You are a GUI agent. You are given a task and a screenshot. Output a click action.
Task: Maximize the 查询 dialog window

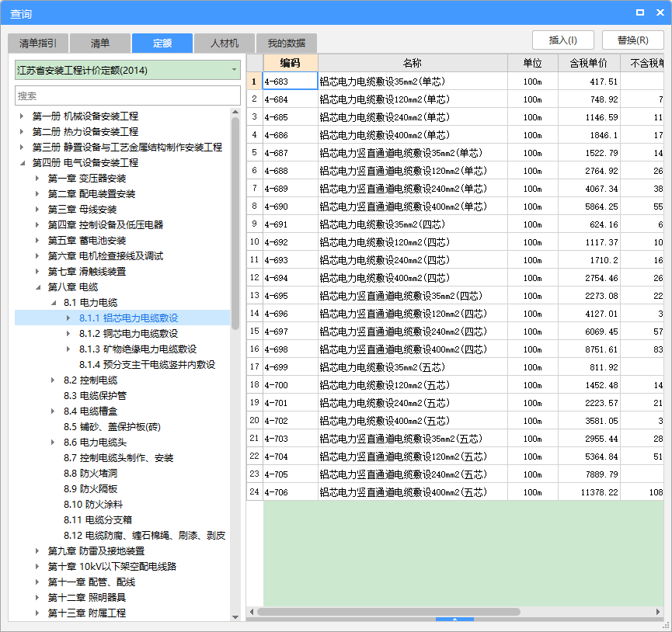[640, 12]
